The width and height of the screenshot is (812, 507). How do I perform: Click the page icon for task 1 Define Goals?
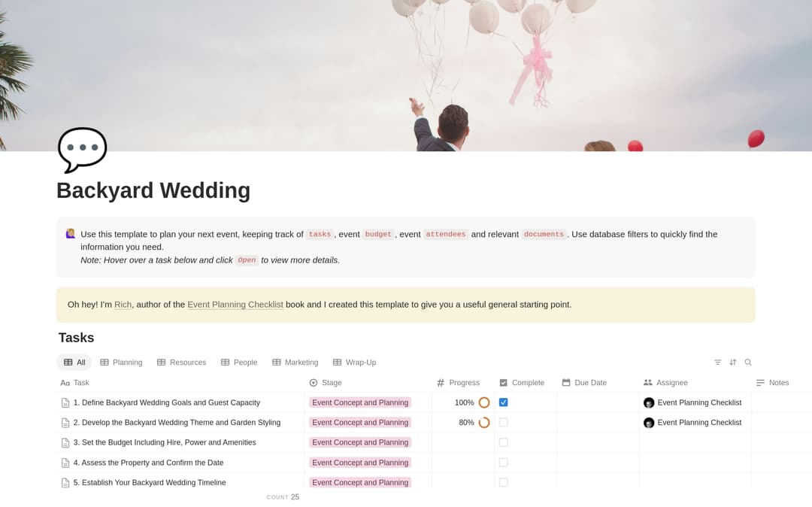point(65,403)
